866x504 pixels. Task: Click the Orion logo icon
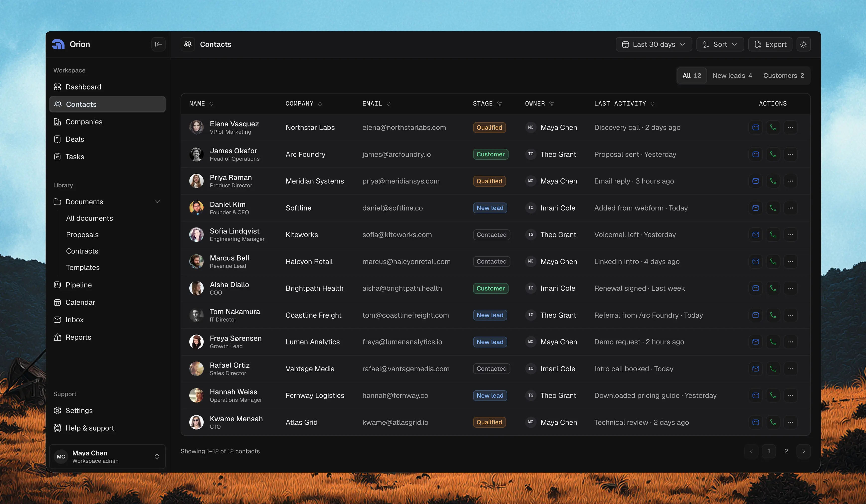point(59,44)
